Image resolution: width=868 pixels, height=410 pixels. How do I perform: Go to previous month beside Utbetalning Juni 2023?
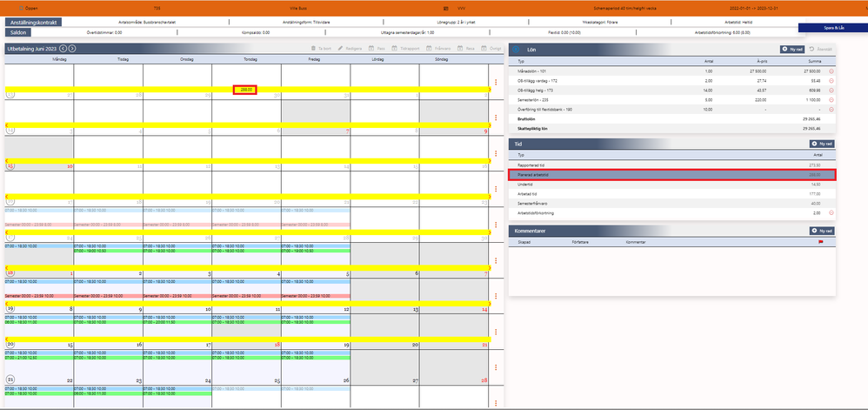coord(63,49)
